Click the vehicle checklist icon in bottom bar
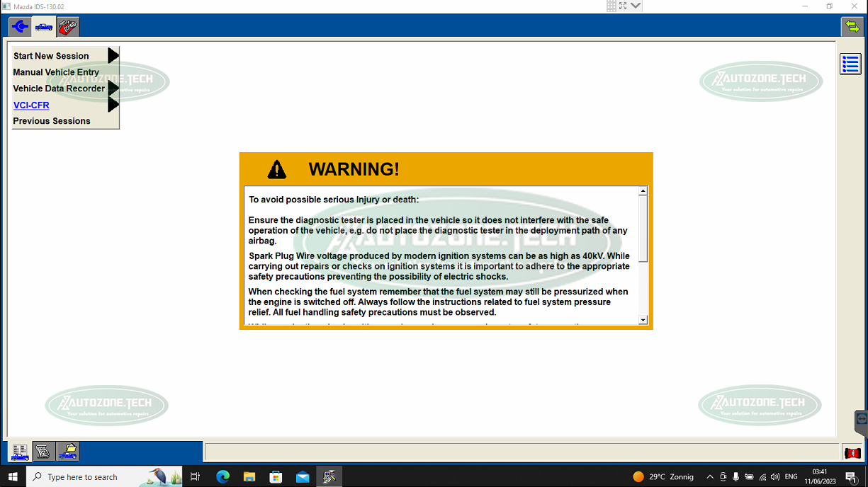Screen dimensions: 868x487 [x=20, y=452]
